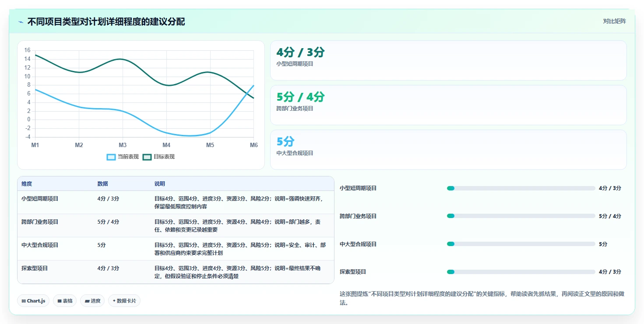Select the large 5分 / 4分 stat card
This screenshot has height=324, width=644.
coord(448,105)
